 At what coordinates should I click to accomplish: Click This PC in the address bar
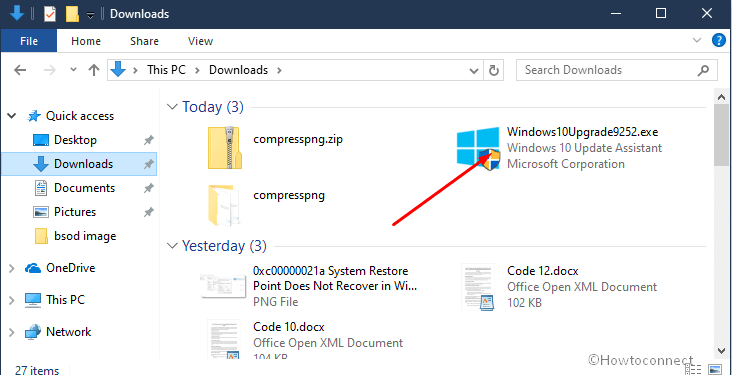pyautogui.click(x=166, y=70)
